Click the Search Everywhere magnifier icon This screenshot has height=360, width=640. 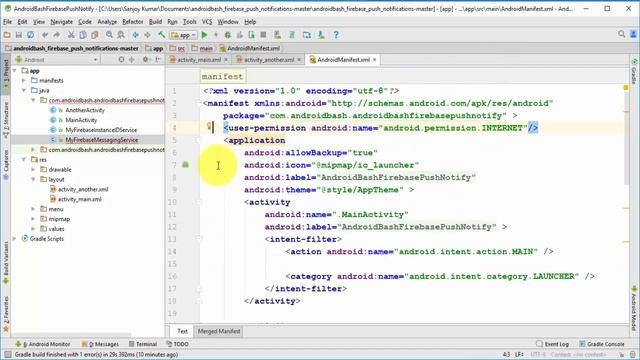(621, 34)
